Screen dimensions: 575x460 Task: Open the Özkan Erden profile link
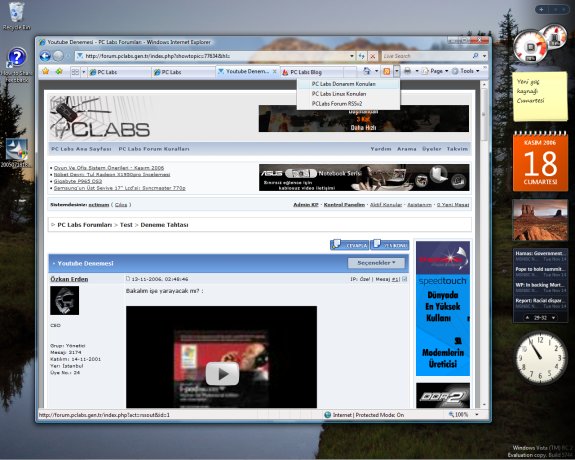pyautogui.click(x=69, y=279)
